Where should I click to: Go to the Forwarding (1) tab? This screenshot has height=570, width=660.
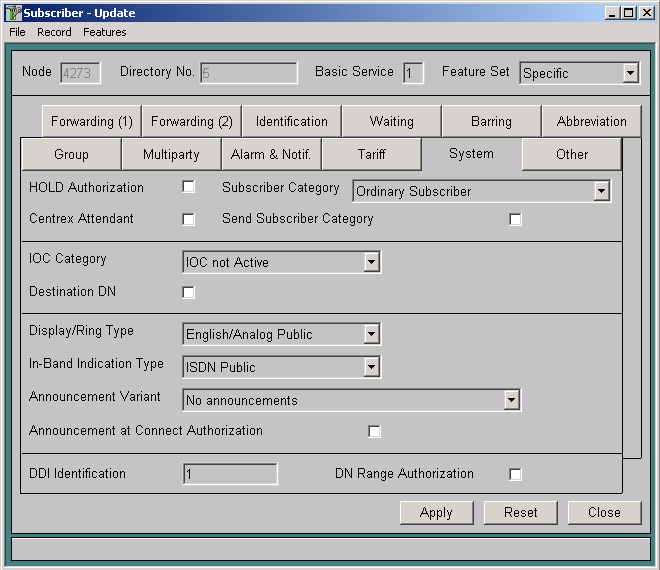click(x=91, y=121)
